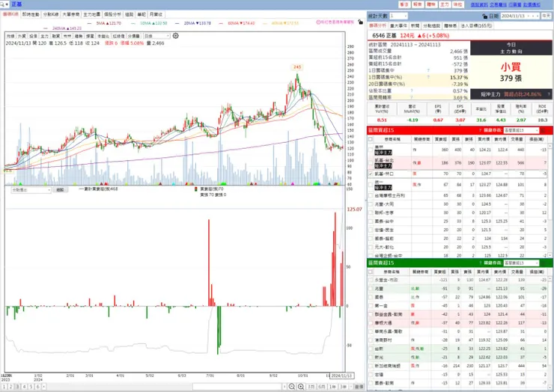Expand the page number list arrow after page 6
The height and width of the screenshot is (392, 554).
tap(44, 387)
